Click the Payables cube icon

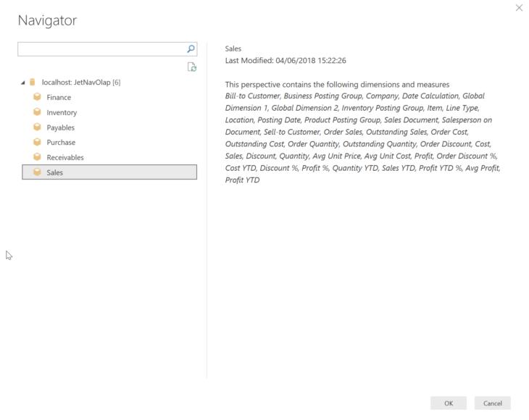click(37, 127)
